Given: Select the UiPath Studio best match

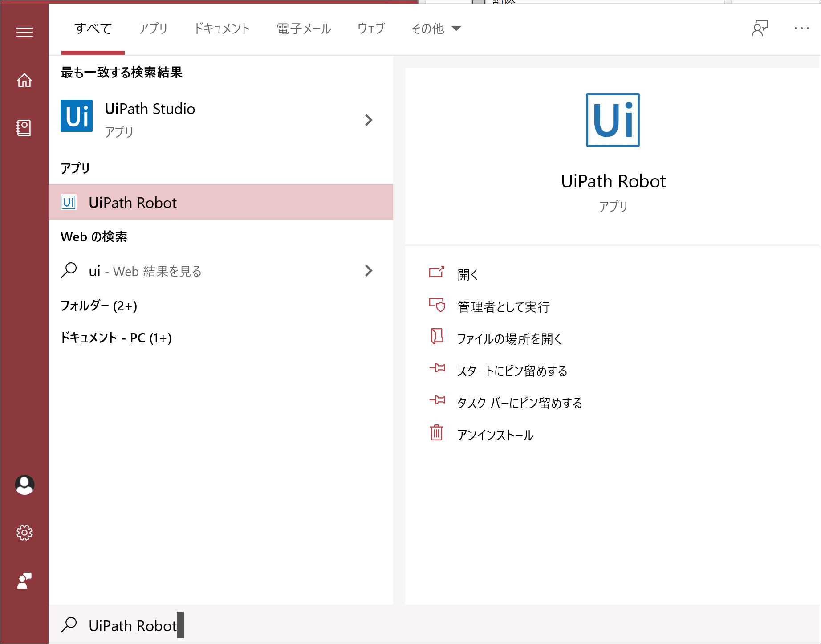Looking at the screenshot, I should tap(221, 120).
